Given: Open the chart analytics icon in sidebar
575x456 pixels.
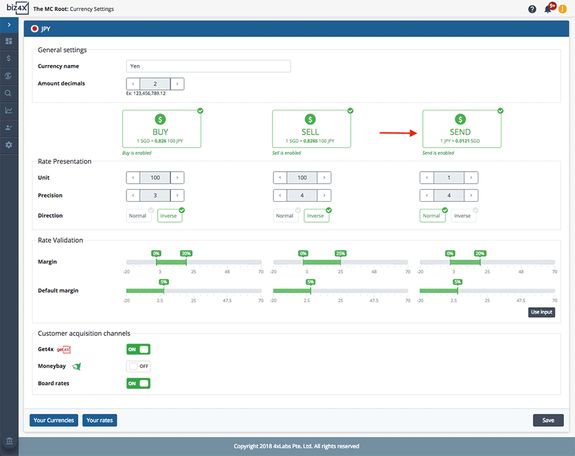Looking at the screenshot, I should (x=9, y=110).
